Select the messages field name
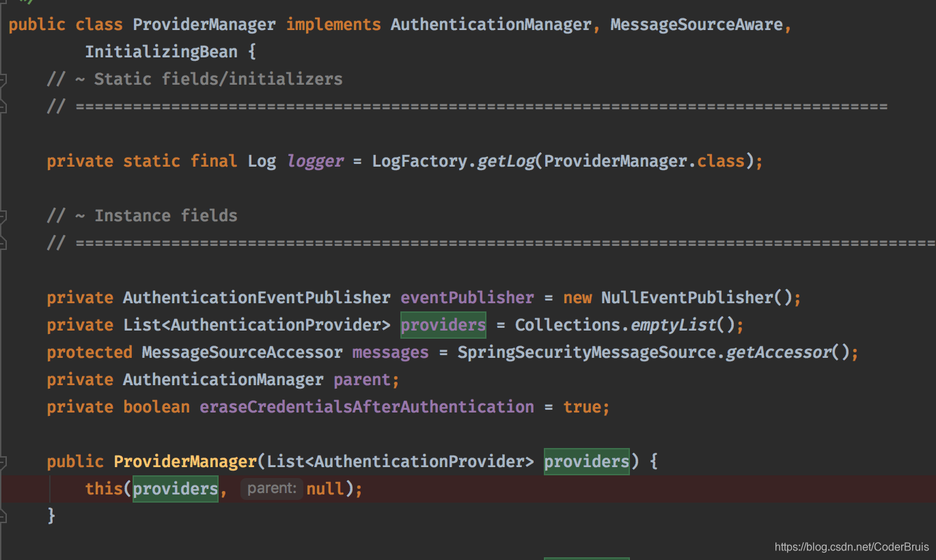The height and width of the screenshot is (560, 936). pos(391,352)
